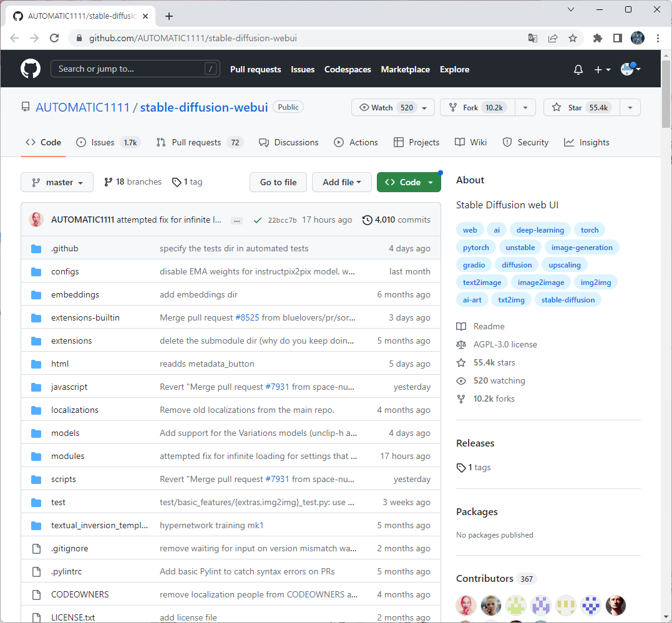Open the Security tab
This screenshot has height=623, width=672.
(x=525, y=143)
